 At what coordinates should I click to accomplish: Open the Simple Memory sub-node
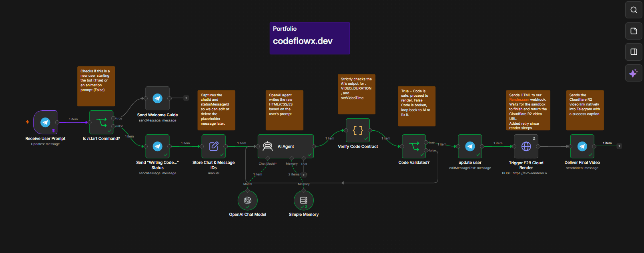pyautogui.click(x=304, y=200)
